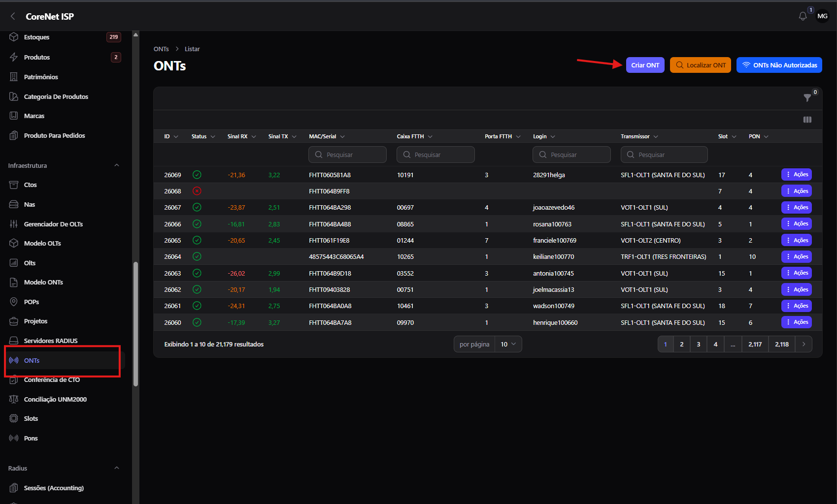Image resolution: width=837 pixels, height=504 pixels.
Task: Open the Conciliação UNM2000 menu item
Action: click(x=55, y=399)
